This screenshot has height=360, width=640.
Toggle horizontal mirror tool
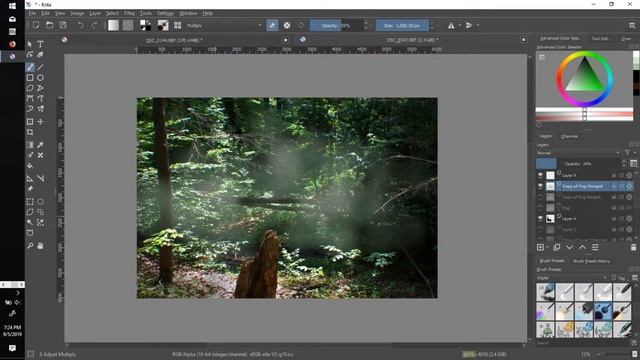[x=451, y=25]
